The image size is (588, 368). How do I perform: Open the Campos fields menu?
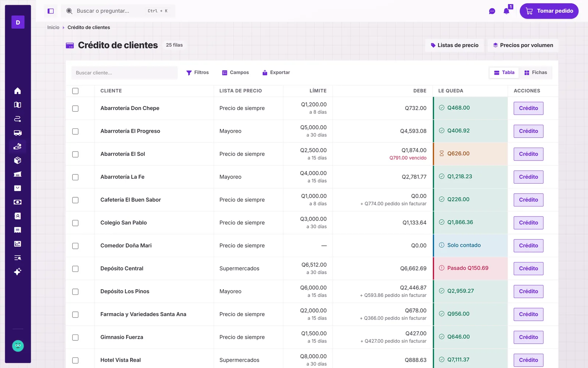click(236, 72)
